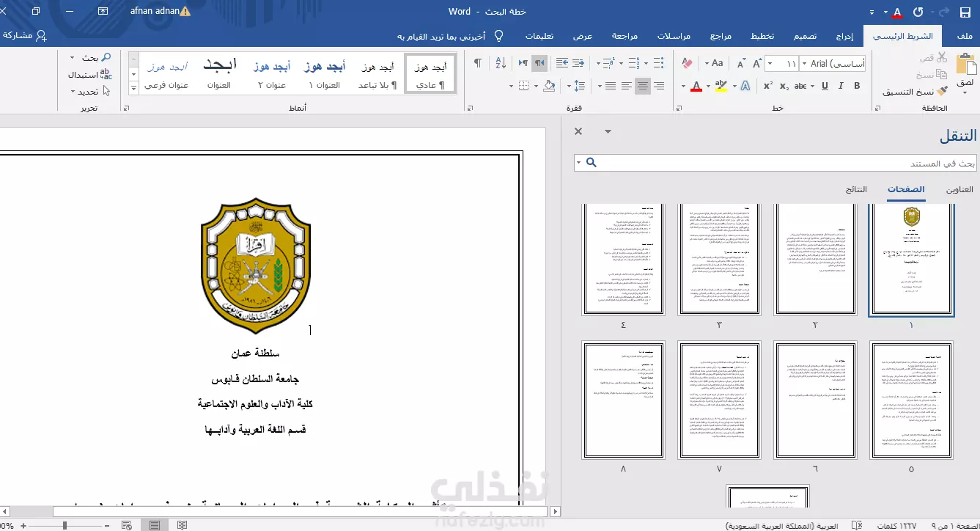Toggle Underline formatting
Viewport: 980px width, 531px height.
[825, 86]
